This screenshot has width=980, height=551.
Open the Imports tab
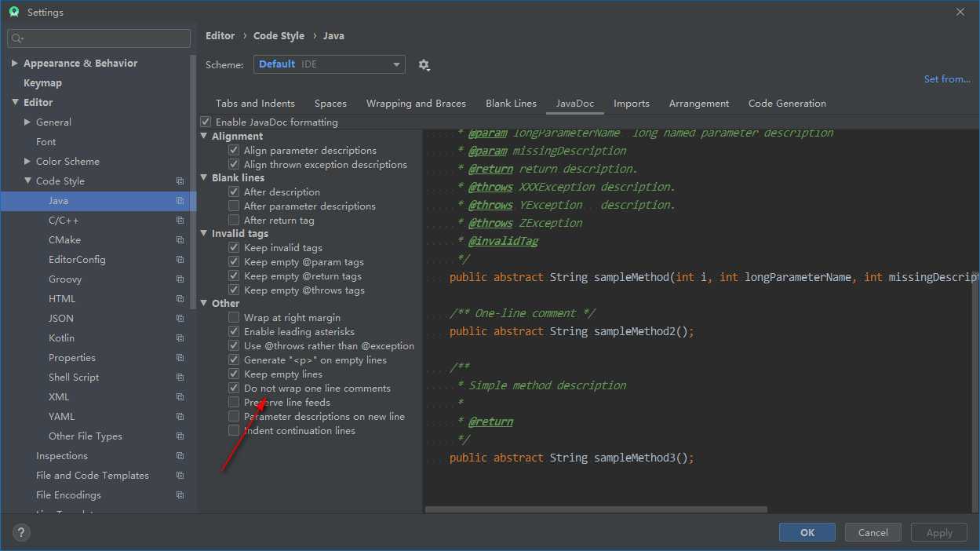(632, 104)
